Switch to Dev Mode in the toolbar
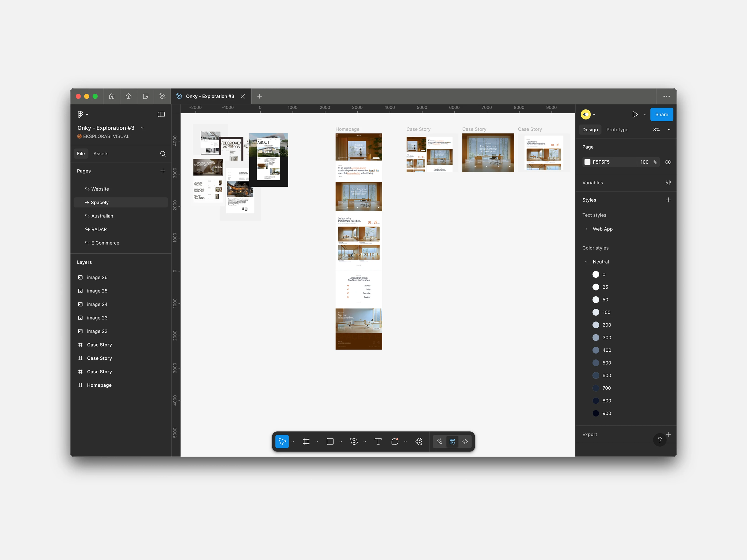Image resolution: width=747 pixels, height=560 pixels. pyautogui.click(x=465, y=441)
